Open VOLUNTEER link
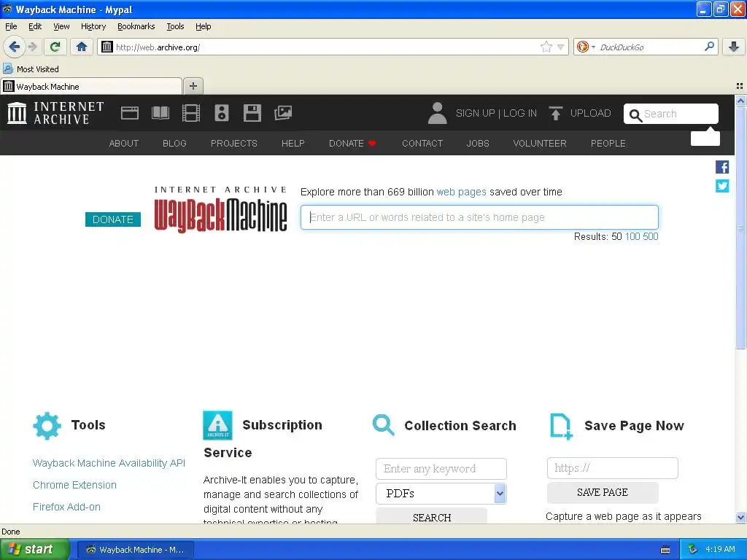Viewport: 747px width, 560px height. [x=540, y=144]
